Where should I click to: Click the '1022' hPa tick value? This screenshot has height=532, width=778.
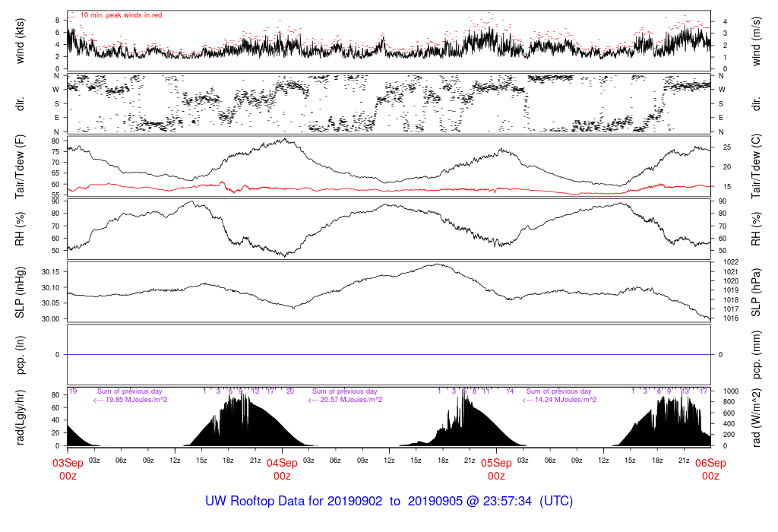click(731, 262)
